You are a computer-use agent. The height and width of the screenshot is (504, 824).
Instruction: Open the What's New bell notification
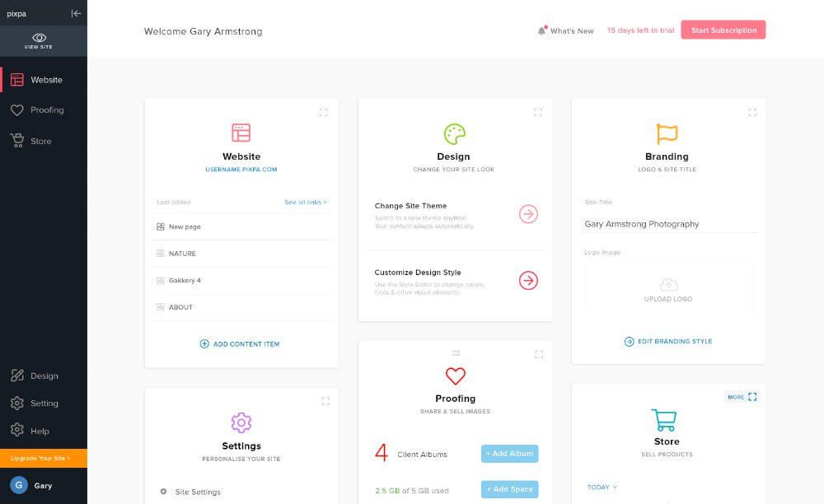click(x=542, y=30)
